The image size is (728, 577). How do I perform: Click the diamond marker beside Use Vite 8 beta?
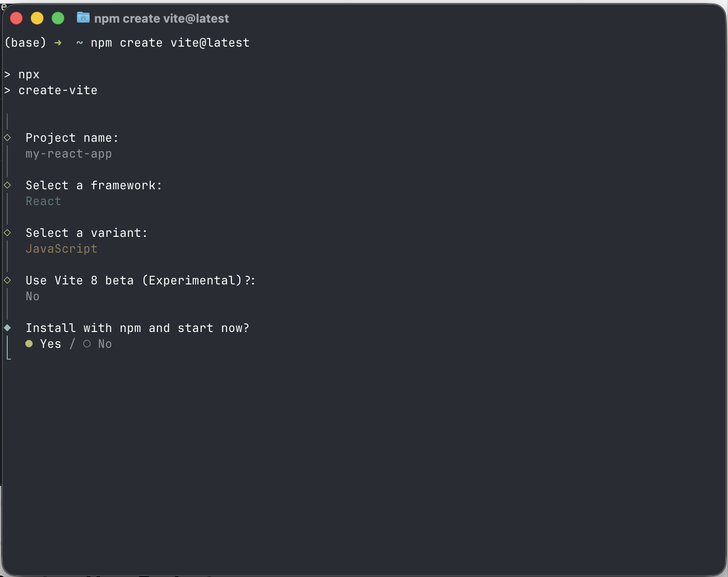[7, 280]
